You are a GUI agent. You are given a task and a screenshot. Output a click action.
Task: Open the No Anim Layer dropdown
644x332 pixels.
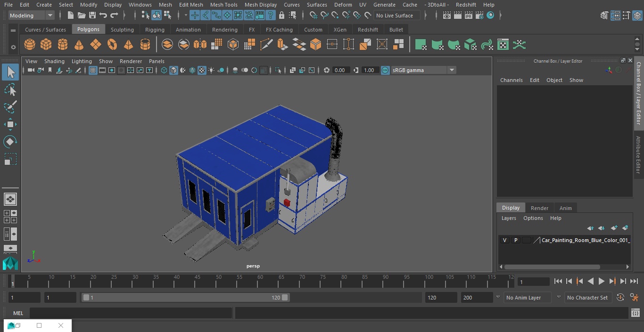(527, 298)
